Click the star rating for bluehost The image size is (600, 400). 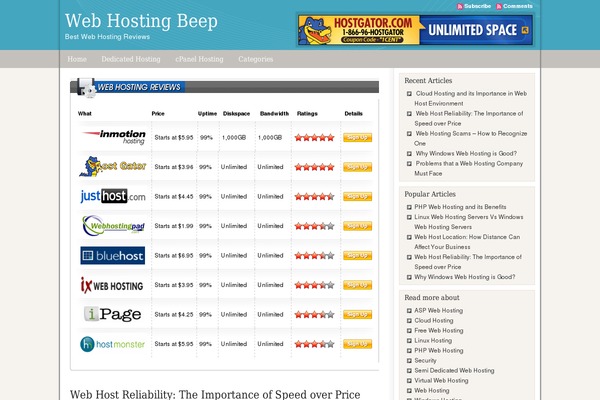pyautogui.click(x=314, y=255)
